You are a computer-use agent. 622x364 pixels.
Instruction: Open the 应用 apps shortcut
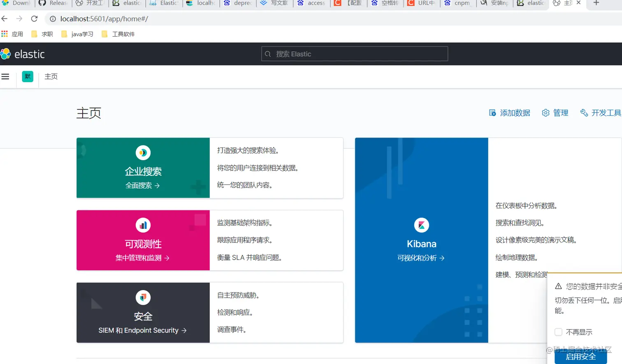point(12,34)
